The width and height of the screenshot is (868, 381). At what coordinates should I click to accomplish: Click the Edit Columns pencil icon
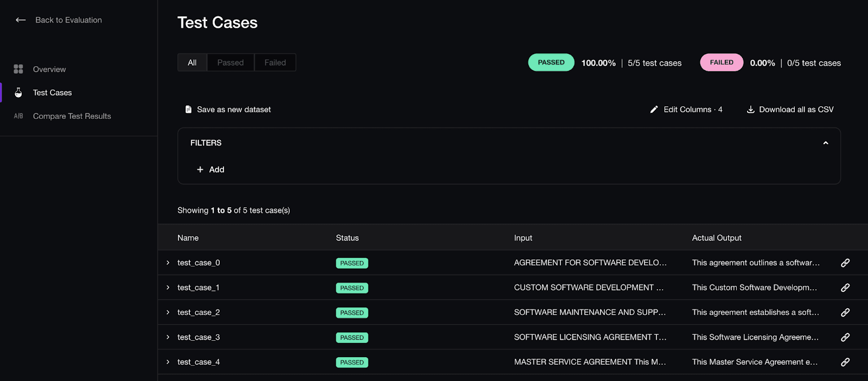654,110
